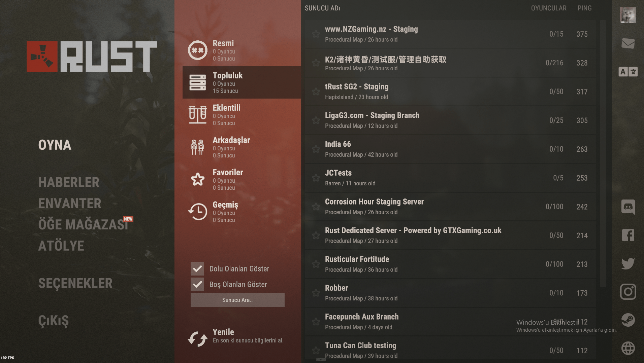Open SEÇENEKLER menu item
This screenshot has width=644, height=363.
click(75, 283)
